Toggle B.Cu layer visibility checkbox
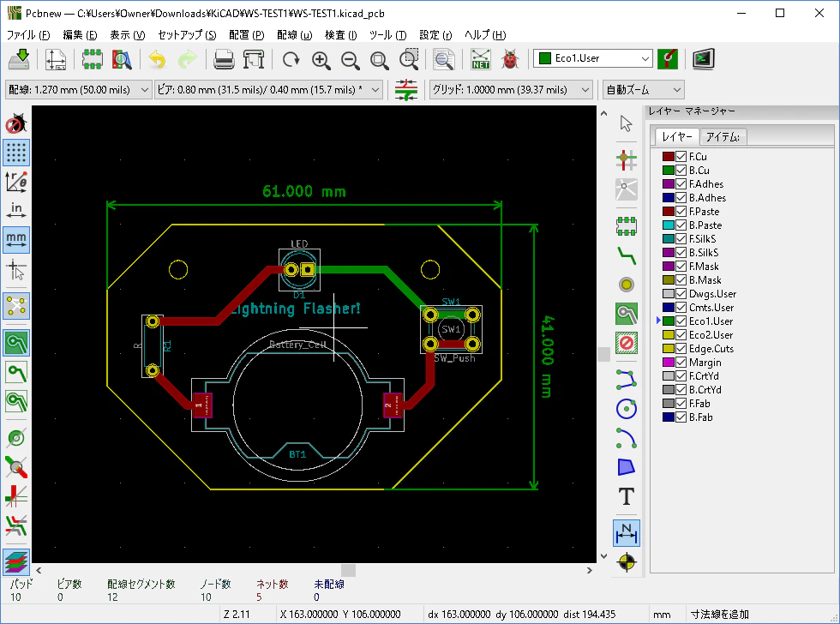The width and height of the screenshot is (840, 624). [x=681, y=171]
